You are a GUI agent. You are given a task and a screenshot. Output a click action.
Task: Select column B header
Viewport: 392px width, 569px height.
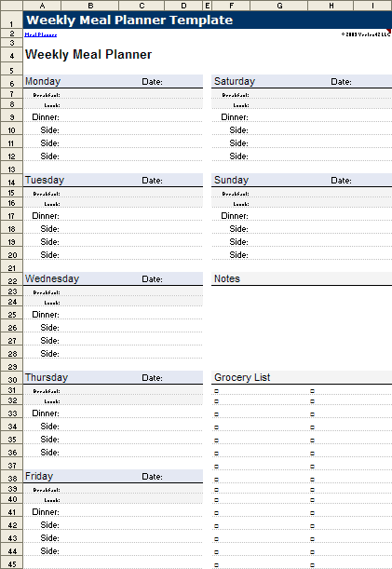click(x=90, y=6)
